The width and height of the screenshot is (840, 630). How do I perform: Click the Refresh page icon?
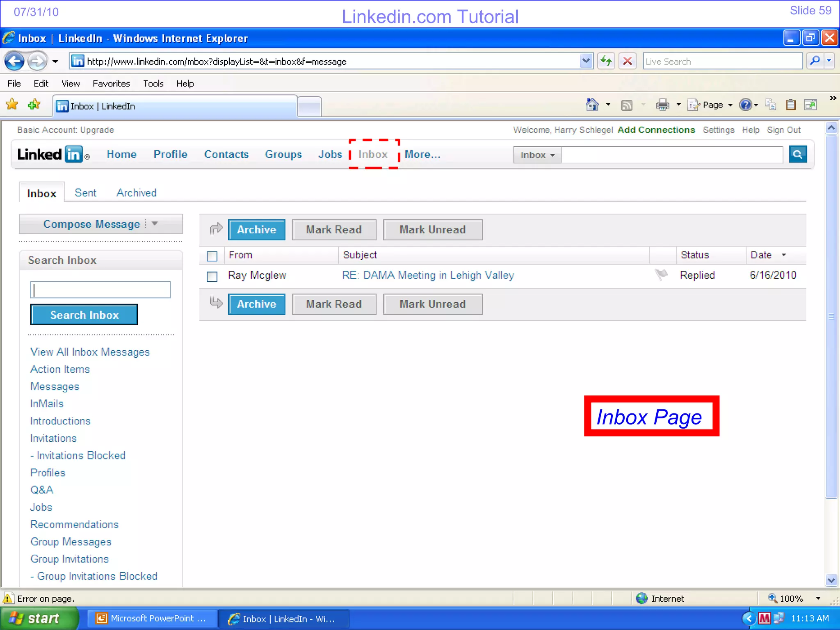click(606, 62)
